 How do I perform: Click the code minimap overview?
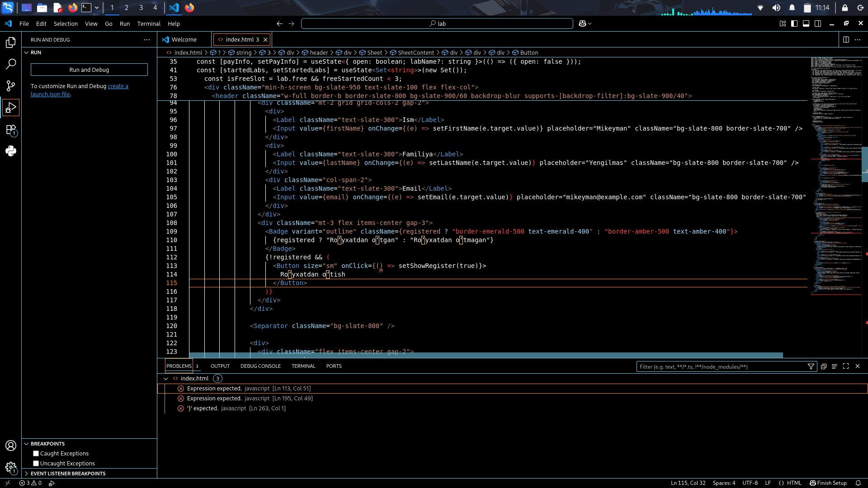point(836,176)
